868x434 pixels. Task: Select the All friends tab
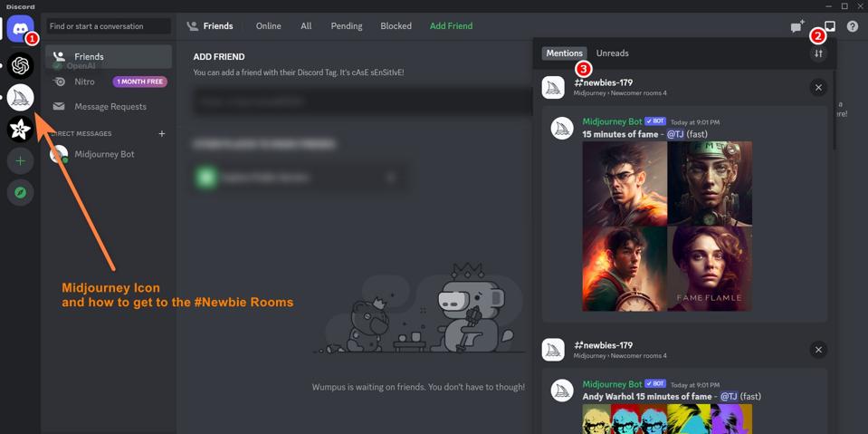click(306, 26)
